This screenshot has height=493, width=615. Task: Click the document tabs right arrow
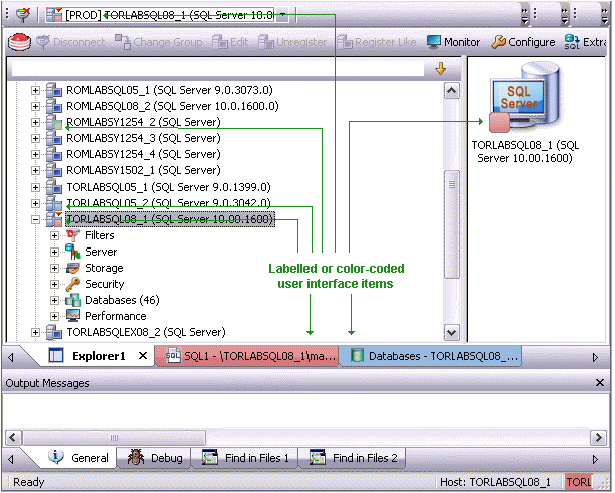[x=595, y=357]
